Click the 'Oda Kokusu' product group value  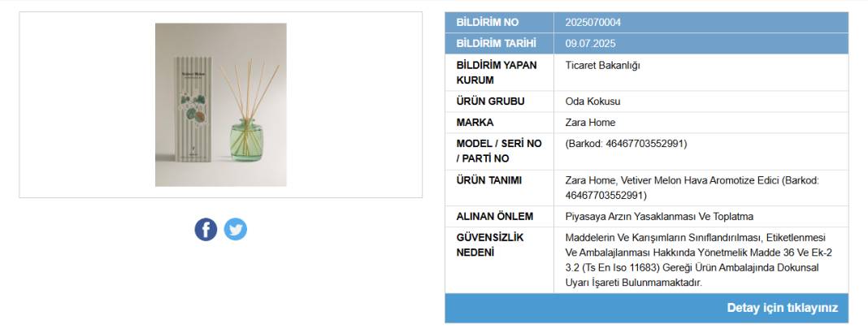[592, 102]
